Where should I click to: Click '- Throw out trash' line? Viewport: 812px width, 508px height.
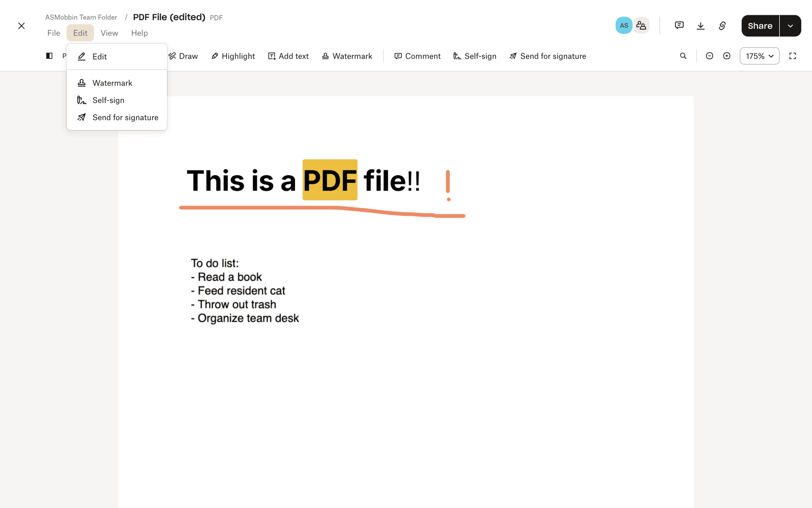pos(233,304)
